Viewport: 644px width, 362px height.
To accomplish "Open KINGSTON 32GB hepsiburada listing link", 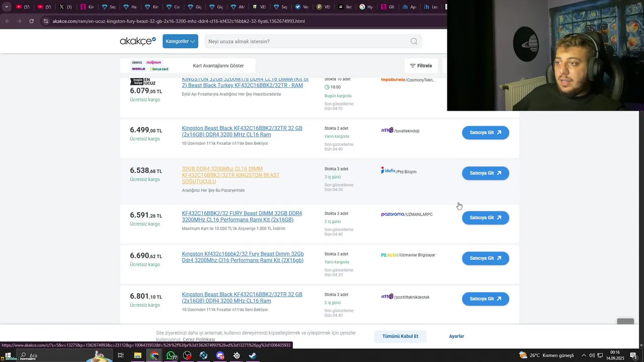I will 245,83.
